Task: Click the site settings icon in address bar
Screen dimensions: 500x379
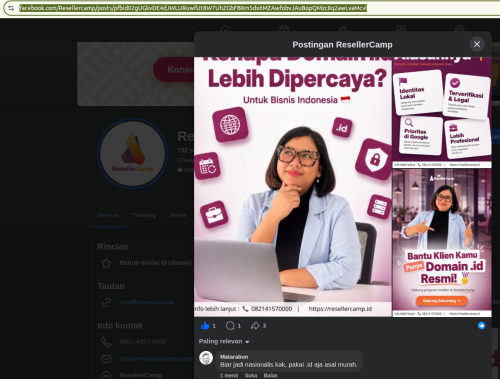Action: point(11,8)
